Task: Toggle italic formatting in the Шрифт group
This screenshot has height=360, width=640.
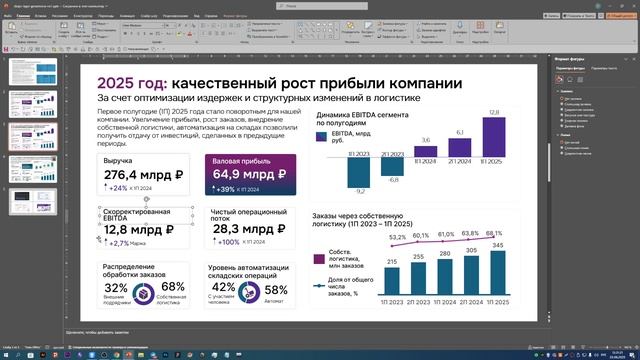Action: point(131,33)
